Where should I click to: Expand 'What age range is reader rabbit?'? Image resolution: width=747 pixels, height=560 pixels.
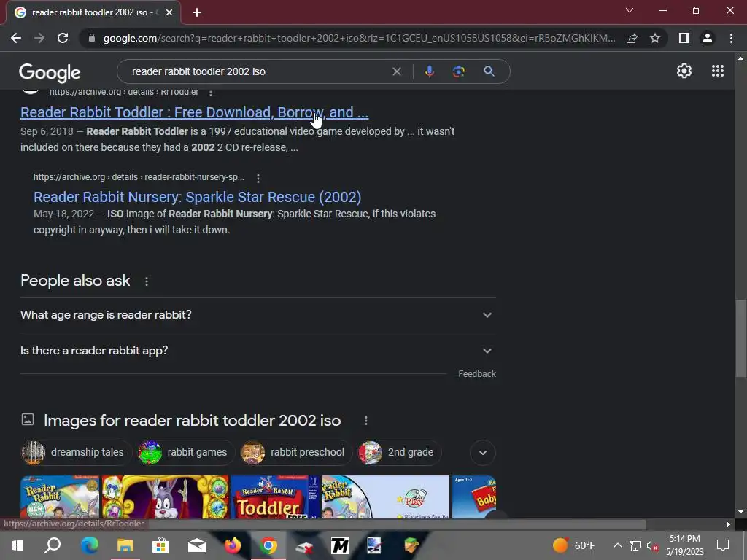(x=258, y=315)
